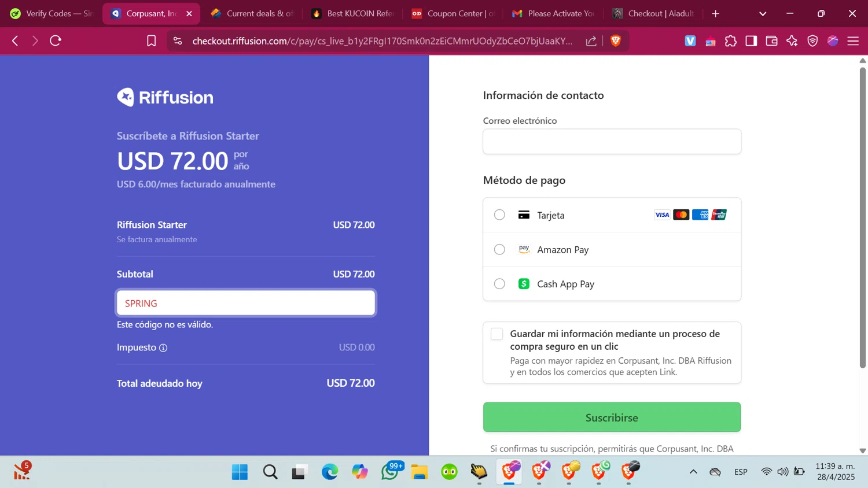Open Windows Start menu
The image size is (868, 488).
click(x=240, y=472)
